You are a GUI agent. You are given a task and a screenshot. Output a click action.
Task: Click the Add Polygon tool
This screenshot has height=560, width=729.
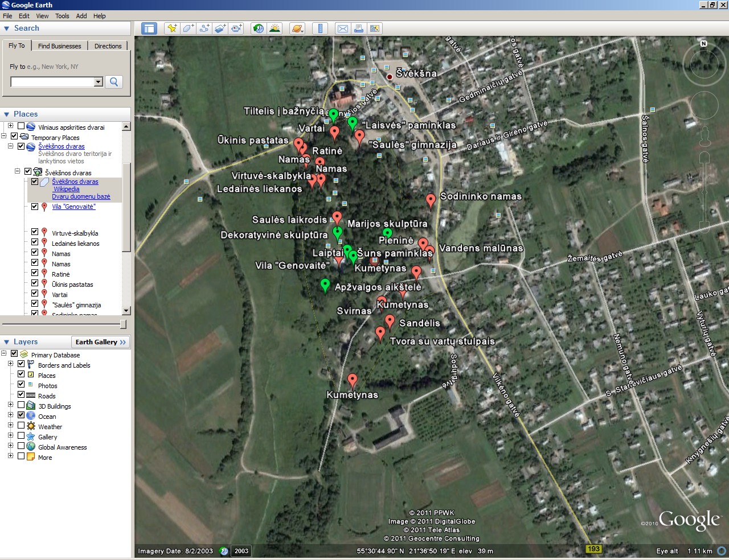tap(188, 28)
